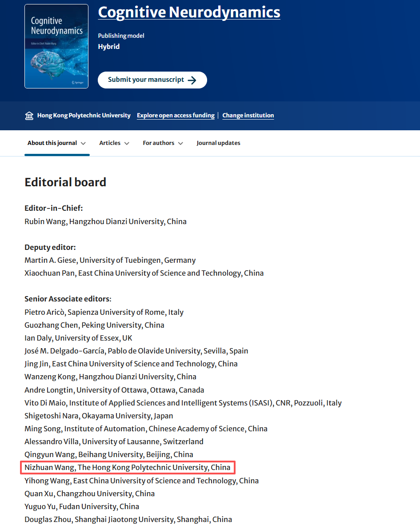Open the Cognitive Neurodynamics title link

pyautogui.click(x=189, y=12)
